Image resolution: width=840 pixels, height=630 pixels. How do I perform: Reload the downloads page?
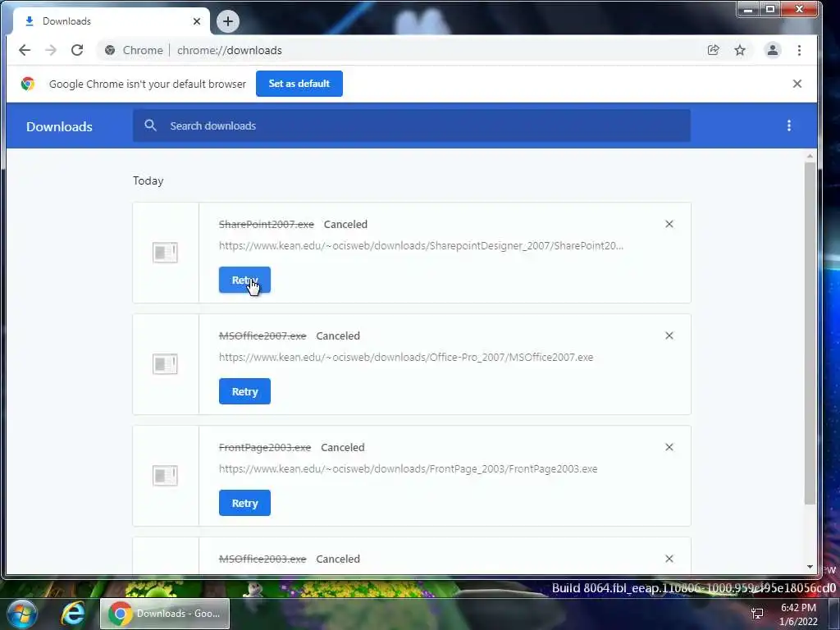pyautogui.click(x=77, y=50)
